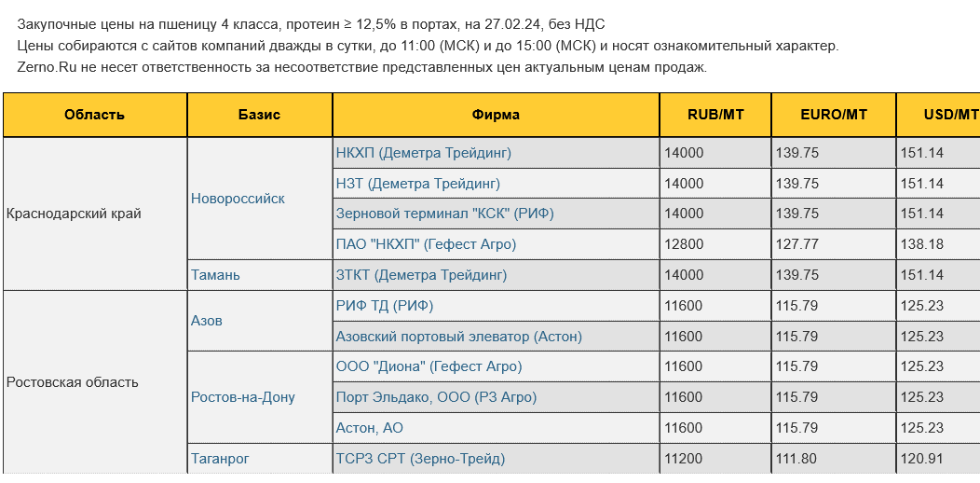
Task: Open ЗТКТ (Деметра Трейдинг) link
Action: coord(421,275)
